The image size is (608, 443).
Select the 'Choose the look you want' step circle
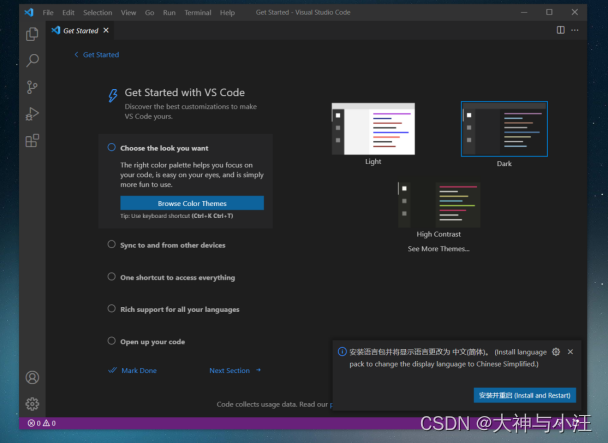tap(112, 147)
